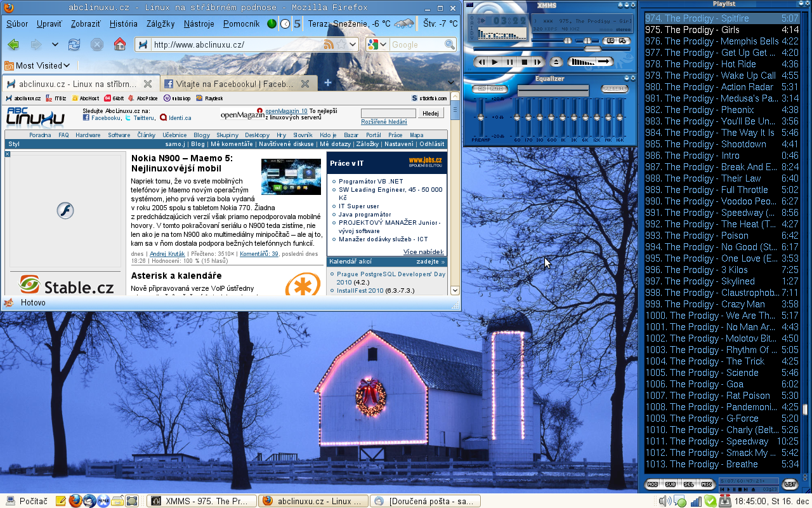Toggle the equalizer ON button

point(481,88)
